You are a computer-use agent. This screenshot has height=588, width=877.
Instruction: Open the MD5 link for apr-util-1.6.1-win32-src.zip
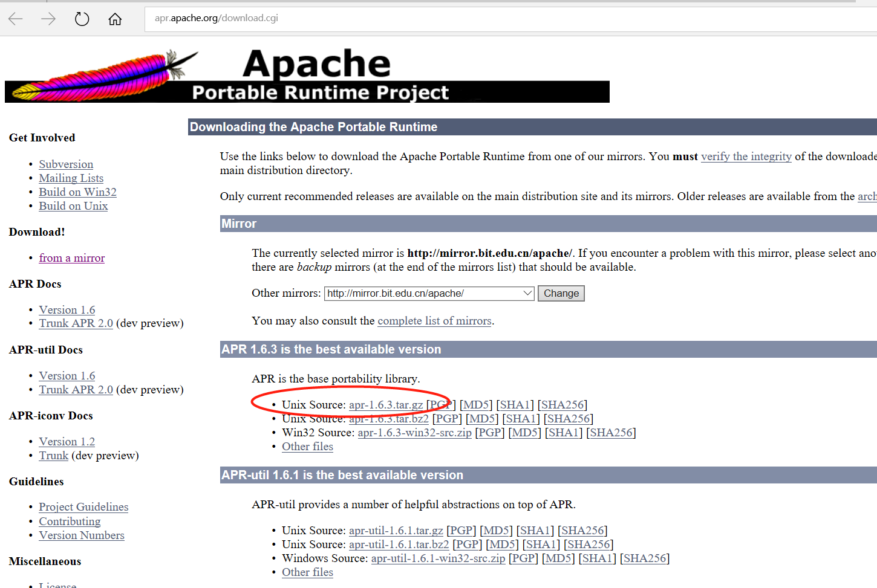pos(558,558)
